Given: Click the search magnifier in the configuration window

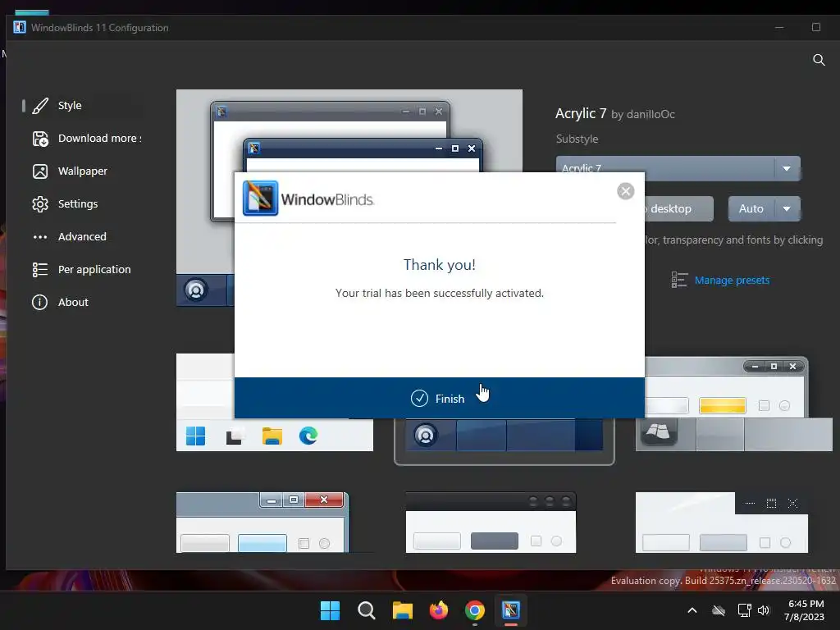Looking at the screenshot, I should 819,59.
